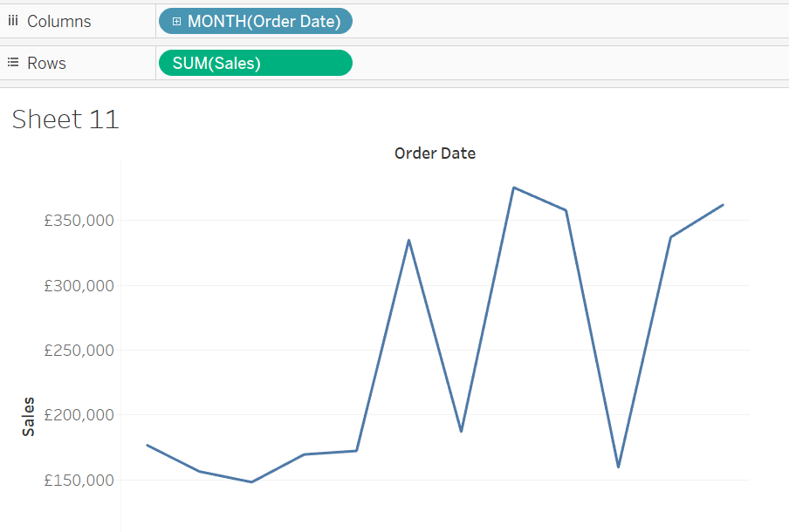Image resolution: width=789 pixels, height=532 pixels.
Task: Select the highest peak on the sales line
Action: click(x=513, y=187)
